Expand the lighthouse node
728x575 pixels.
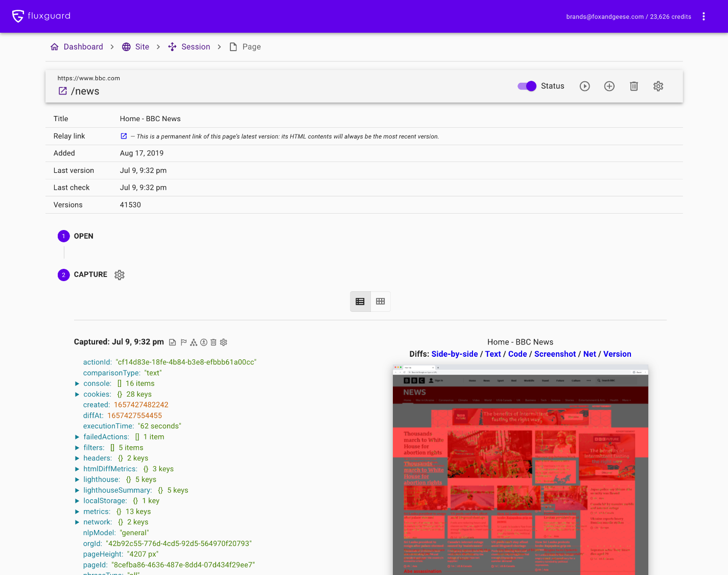(77, 479)
